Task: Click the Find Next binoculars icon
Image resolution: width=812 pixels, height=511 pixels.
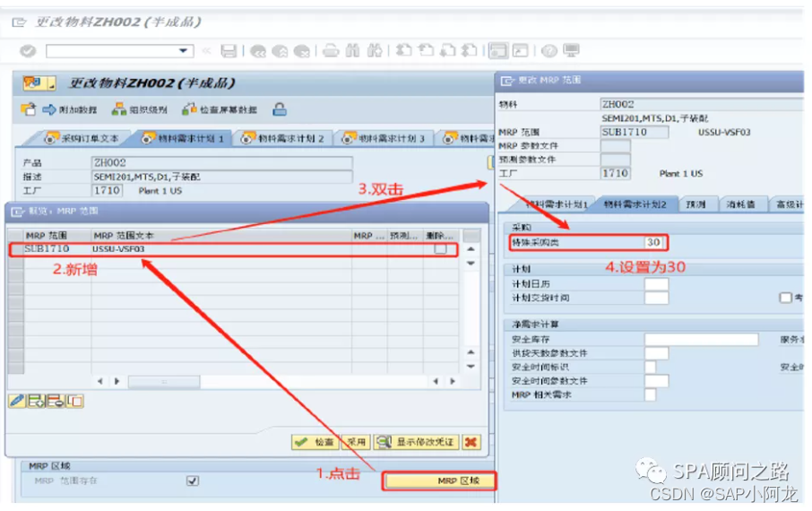Action: pyautogui.click(x=375, y=51)
